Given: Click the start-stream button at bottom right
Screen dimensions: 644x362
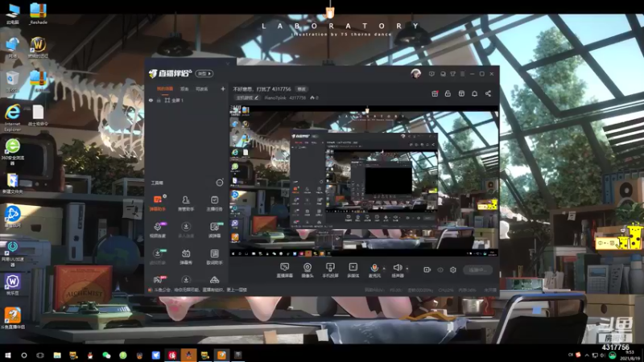Looking at the screenshot, I should 477,269.
